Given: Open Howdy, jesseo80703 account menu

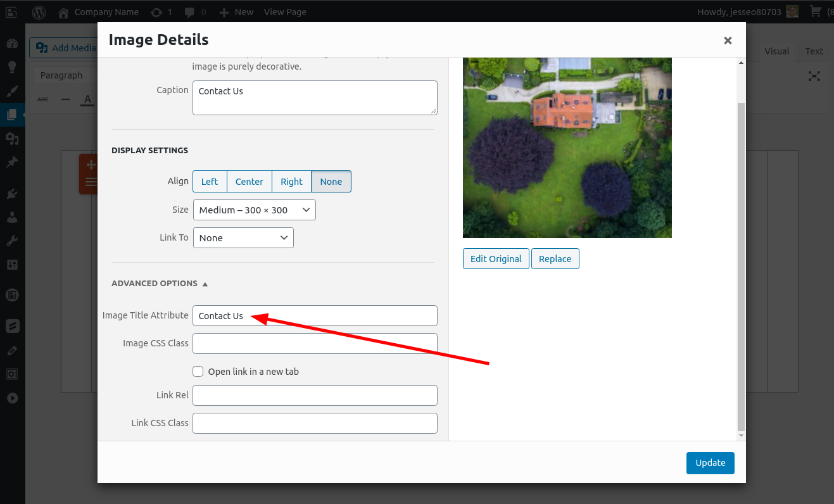Looking at the screenshot, I should point(748,12).
